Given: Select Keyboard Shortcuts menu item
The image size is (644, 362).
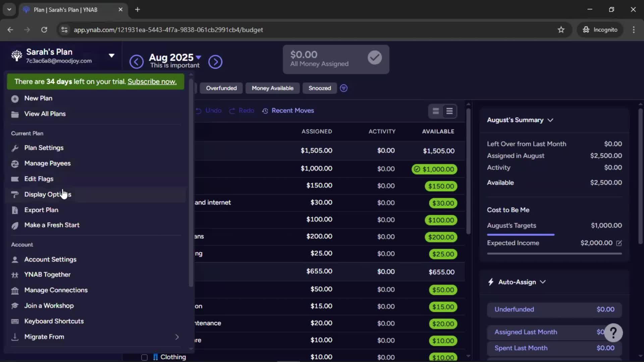Looking at the screenshot, I should tap(95, 321).
